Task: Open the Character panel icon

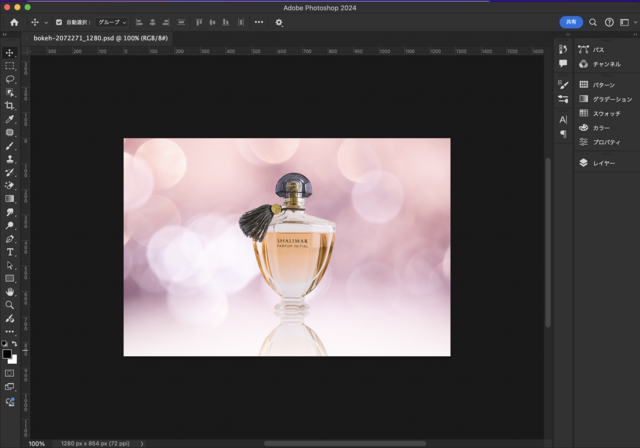Action: [x=563, y=120]
